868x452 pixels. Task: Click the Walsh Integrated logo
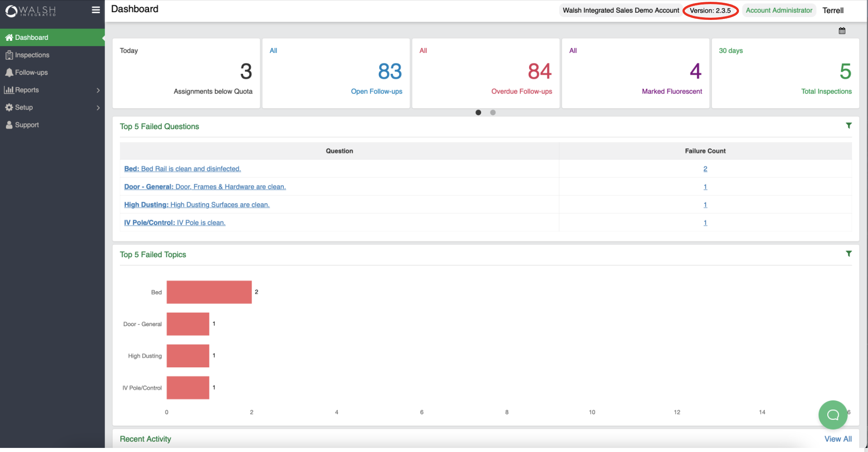(30, 11)
